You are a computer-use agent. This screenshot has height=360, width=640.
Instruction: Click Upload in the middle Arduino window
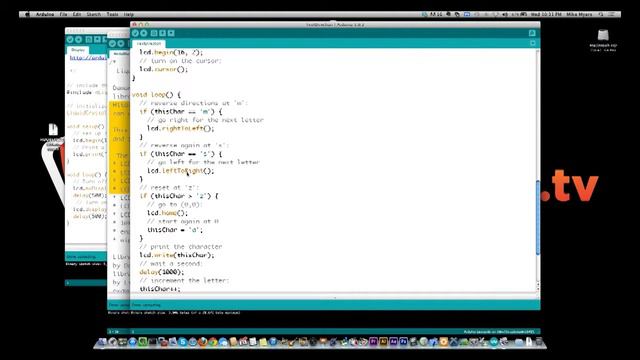121,43
